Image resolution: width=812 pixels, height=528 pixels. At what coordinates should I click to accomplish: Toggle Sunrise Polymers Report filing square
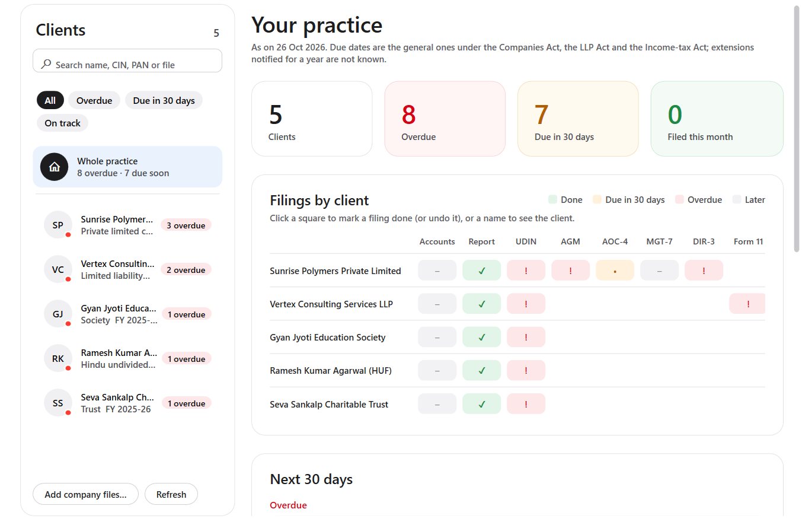point(482,271)
